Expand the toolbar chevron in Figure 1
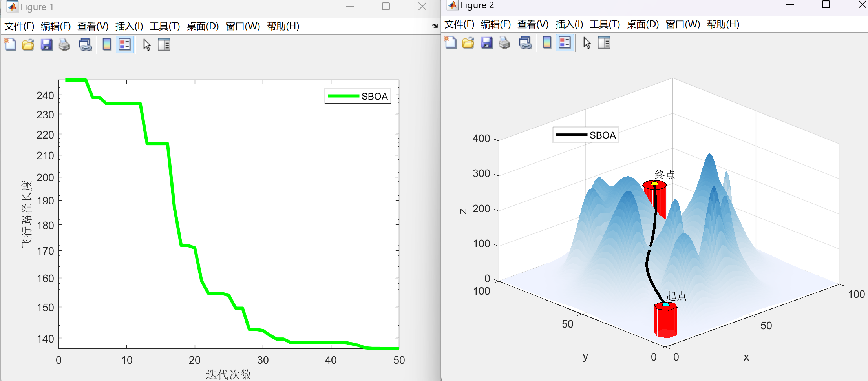Viewport: 868px width, 381px height. (x=435, y=26)
